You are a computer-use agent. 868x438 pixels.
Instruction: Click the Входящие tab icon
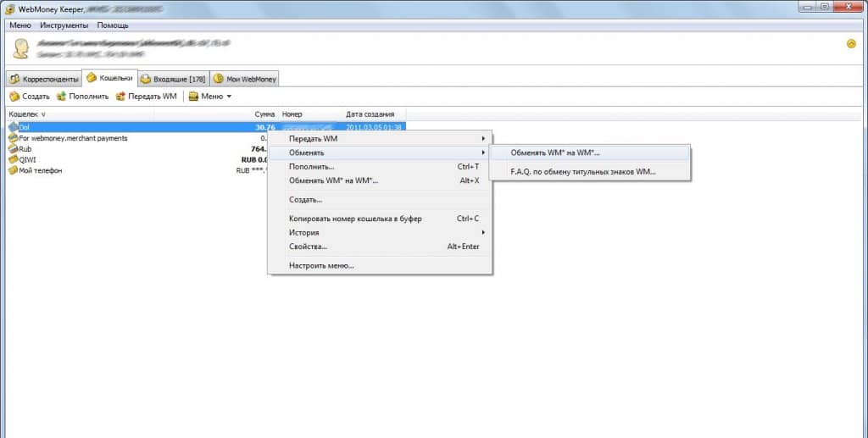(x=146, y=79)
